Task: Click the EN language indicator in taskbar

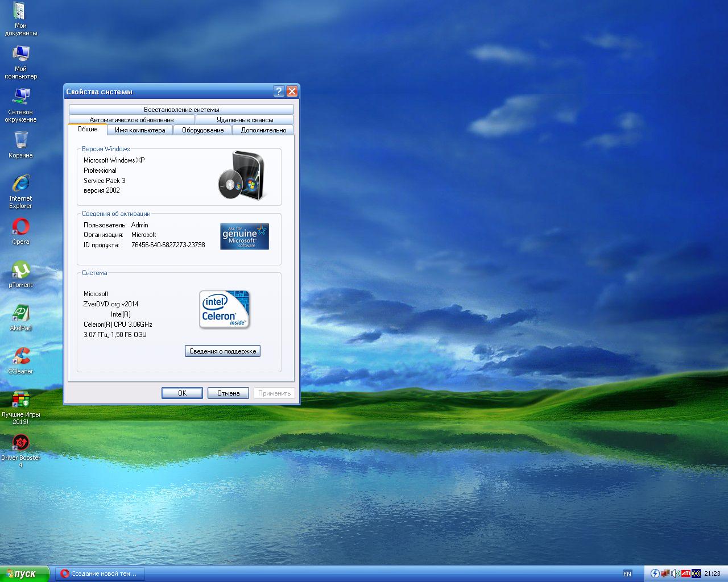Action: point(627,574)
